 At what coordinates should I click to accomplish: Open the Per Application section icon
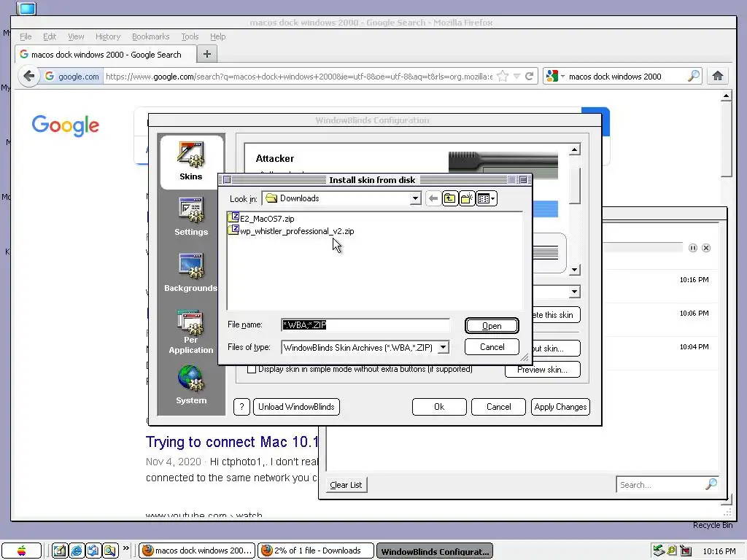pyautogui.click(x=190, y=322)
